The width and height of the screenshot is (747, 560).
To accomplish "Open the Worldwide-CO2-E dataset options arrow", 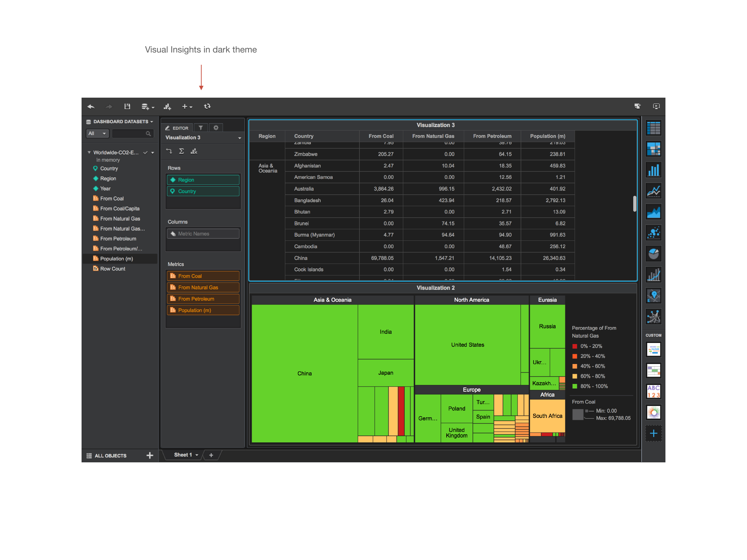I will pos(153,153).
